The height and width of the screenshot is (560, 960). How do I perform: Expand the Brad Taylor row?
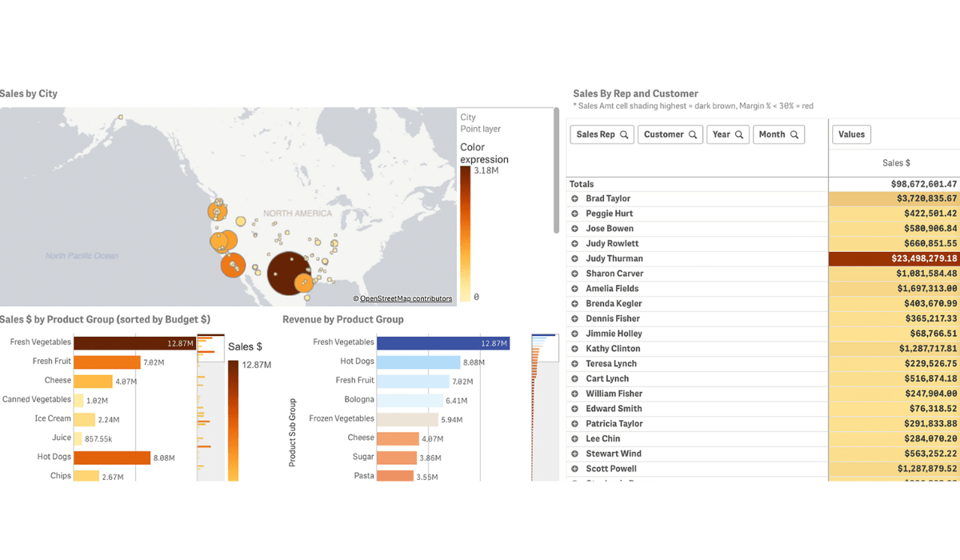574,198
